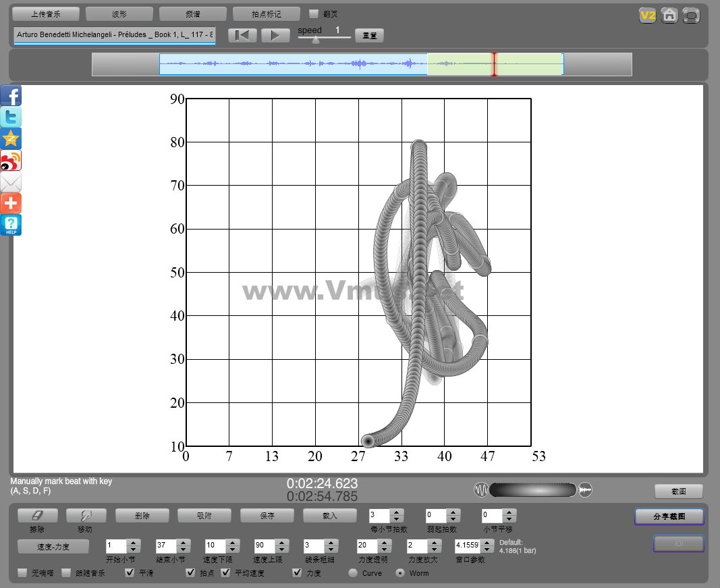Viewport: 720px width, 588px height.
Task: Click the orange plus share icon
Action: point(11,203)
